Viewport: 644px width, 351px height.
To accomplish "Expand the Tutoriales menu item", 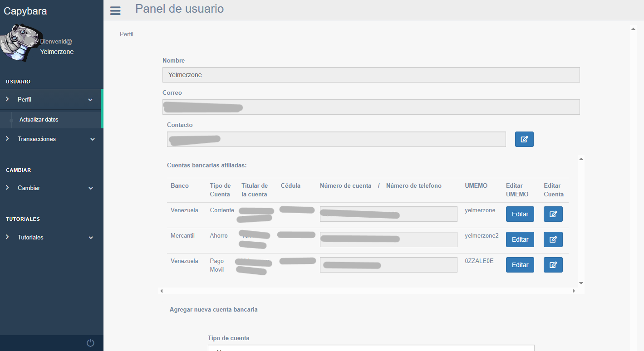I will point(51,237).
